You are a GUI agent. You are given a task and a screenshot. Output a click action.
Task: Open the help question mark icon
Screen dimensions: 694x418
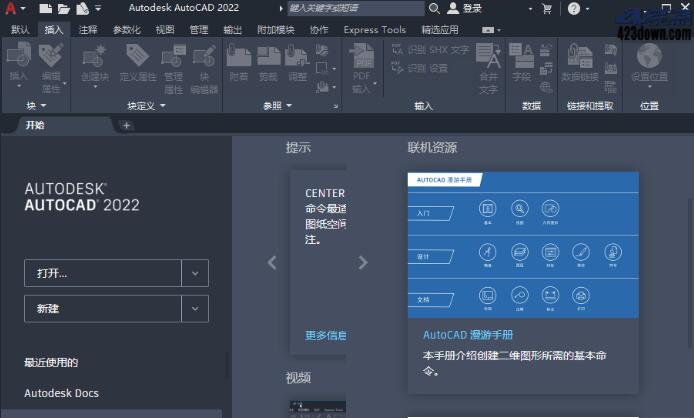click(x=573, y=8)
